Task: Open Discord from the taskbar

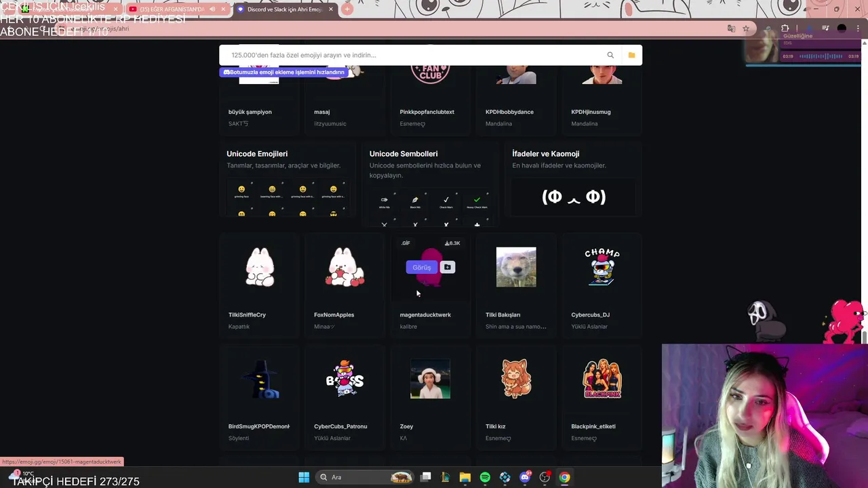Action: coord(525,477)
